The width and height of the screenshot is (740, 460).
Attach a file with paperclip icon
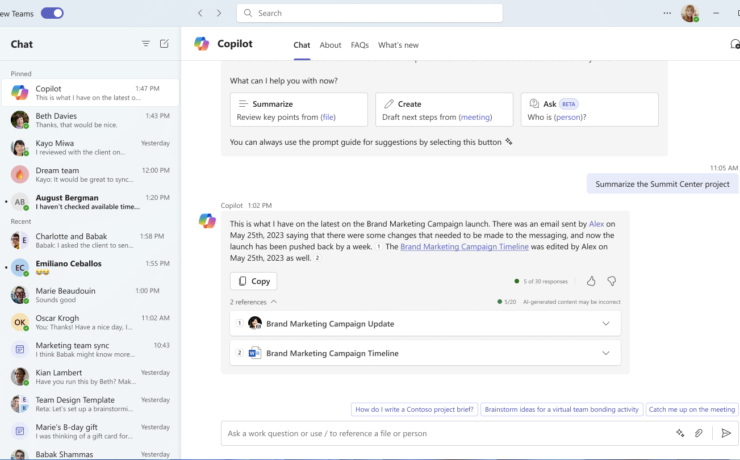click(x=699, y=433)
